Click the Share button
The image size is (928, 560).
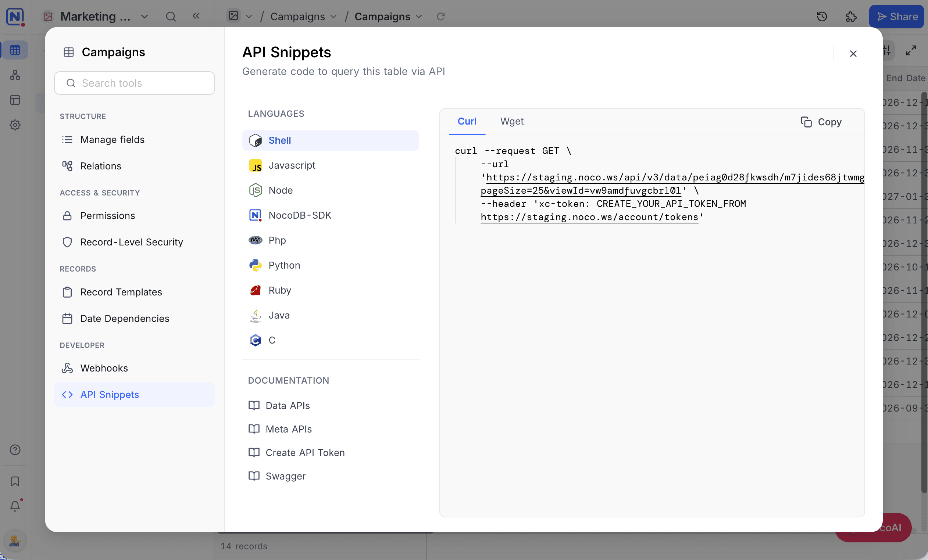pos(897,17)
